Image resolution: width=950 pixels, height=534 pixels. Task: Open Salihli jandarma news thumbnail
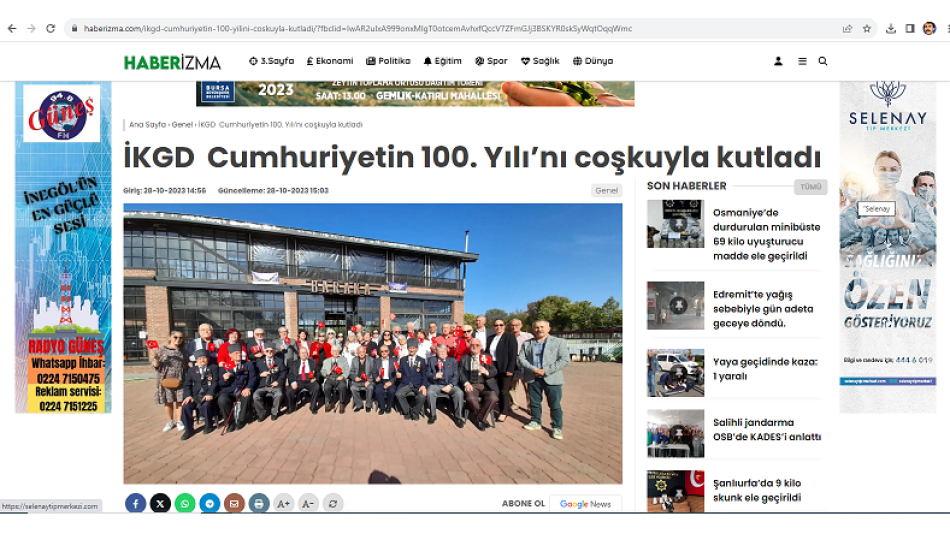pos(676,433)
